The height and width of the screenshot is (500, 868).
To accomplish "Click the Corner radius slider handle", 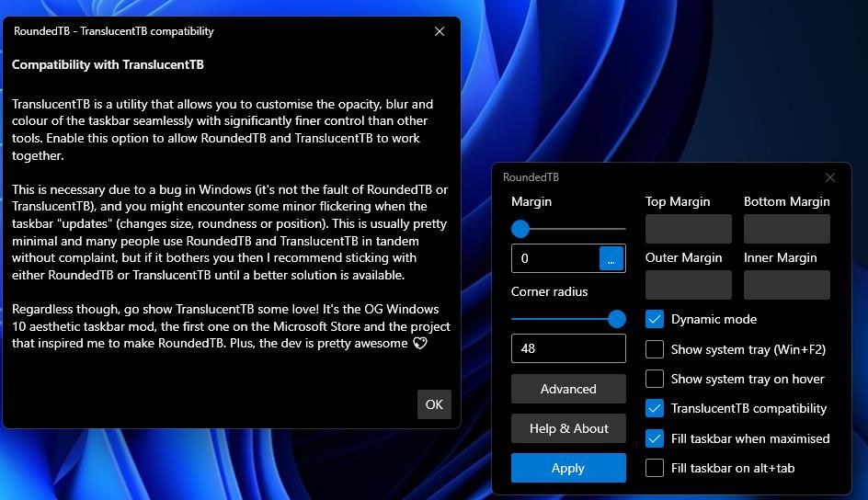I will pyautogui.click(x=617, y=319).
